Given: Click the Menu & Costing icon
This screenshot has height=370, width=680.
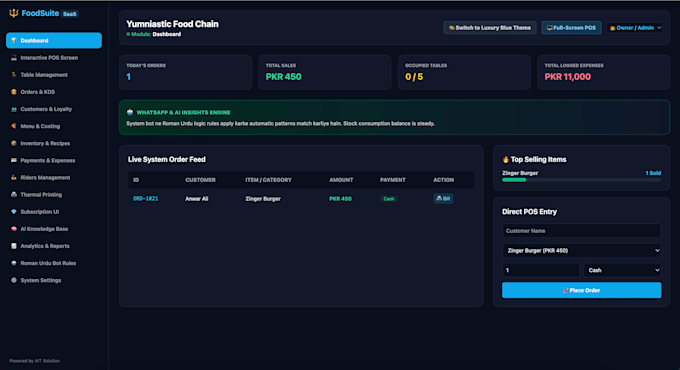Looking at the screenshot, I should [14, 126].
